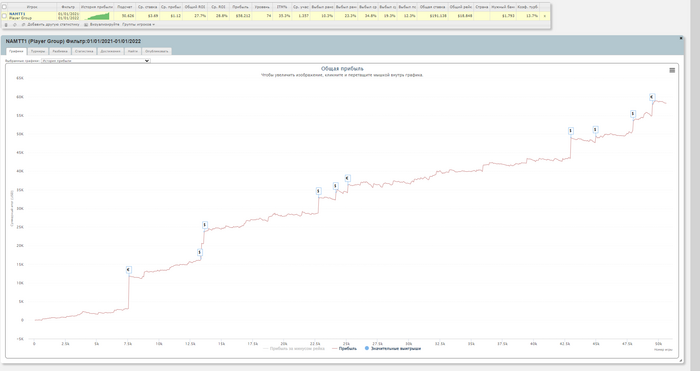700x371 pixels.
Task: Click the $ win marker near game 22.5k
Action: tap(318, 191)
